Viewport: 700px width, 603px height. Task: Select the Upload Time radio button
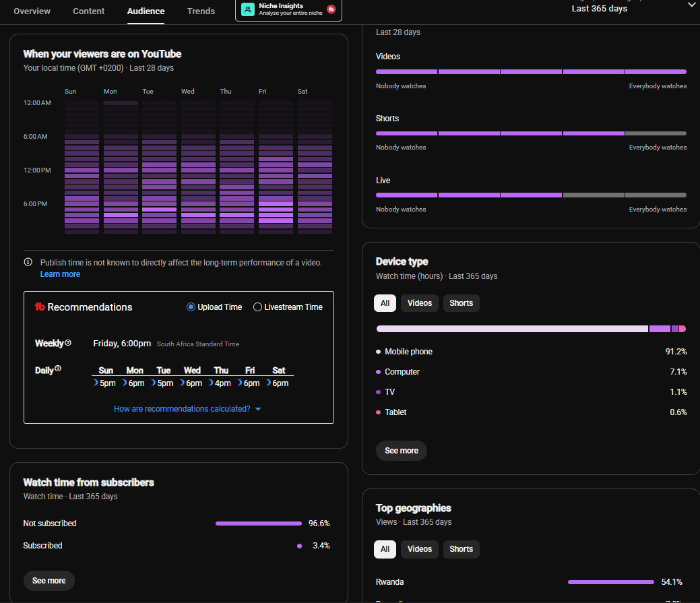tap(191, 307)
